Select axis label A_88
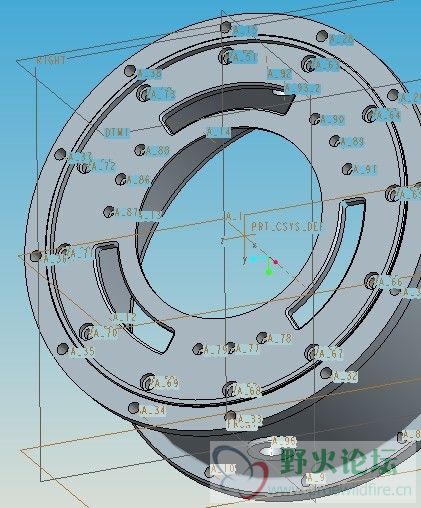Screen dimensions: 421x508 (x=157, y=151)
